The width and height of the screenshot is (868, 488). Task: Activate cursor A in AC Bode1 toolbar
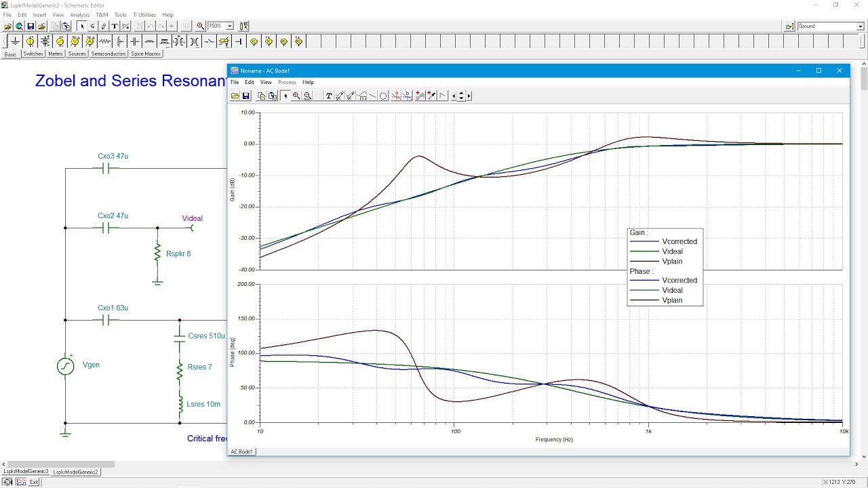pos(396,96)
